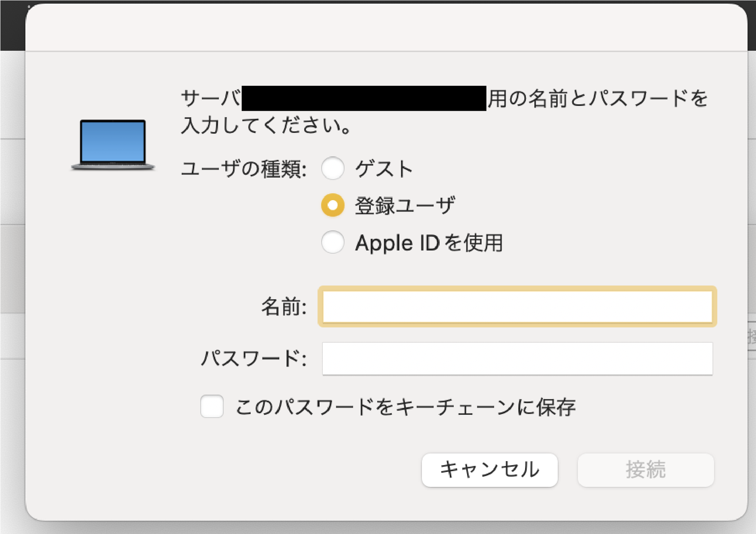Select the ゲスト radio button
The width and height of the screenshot is (756, 534).
(332, 168)
